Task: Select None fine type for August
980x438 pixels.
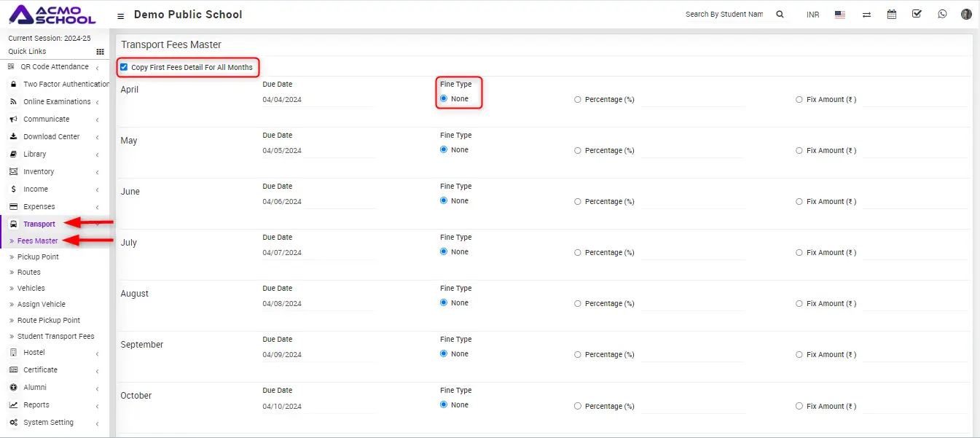Action: click(x=444, y=303)
